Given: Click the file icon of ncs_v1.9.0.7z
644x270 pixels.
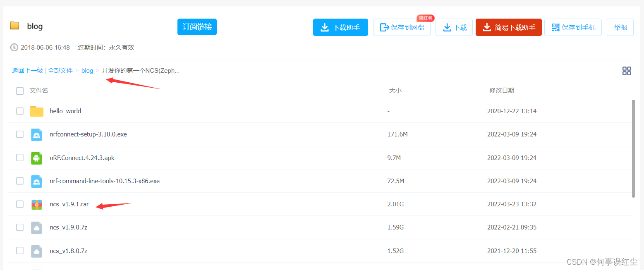Looking at the screenshot, I should 37,227.
